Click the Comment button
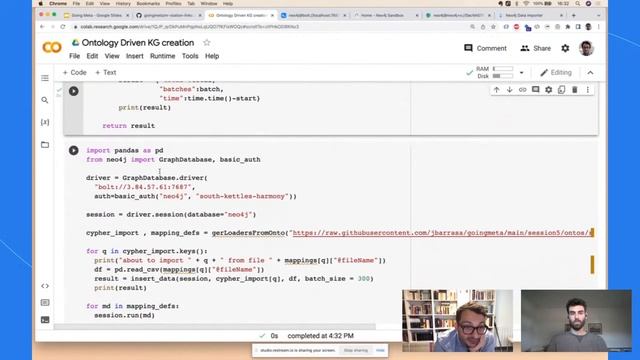 pyautogui.click(x=485, y=48)
